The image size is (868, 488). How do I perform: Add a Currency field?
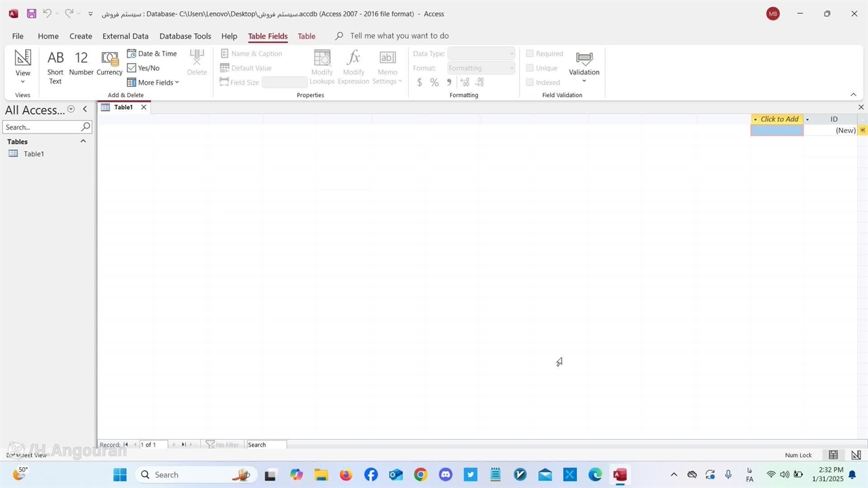click(x=109, y=63)
